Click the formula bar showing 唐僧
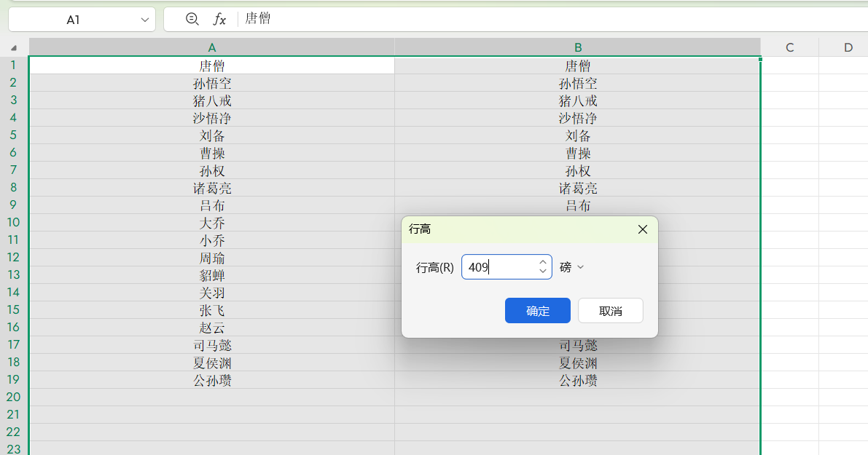 (x=510, y=20)
